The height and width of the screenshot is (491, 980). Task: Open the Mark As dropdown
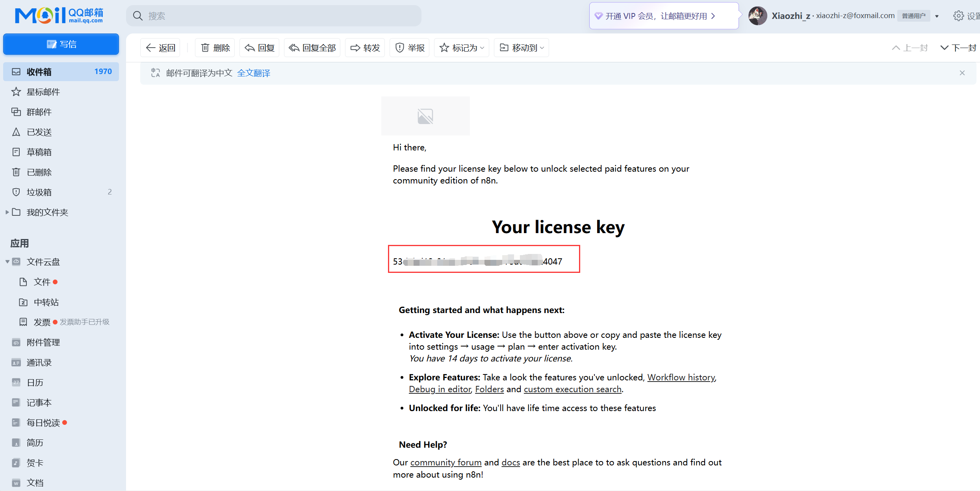point(462,48)
